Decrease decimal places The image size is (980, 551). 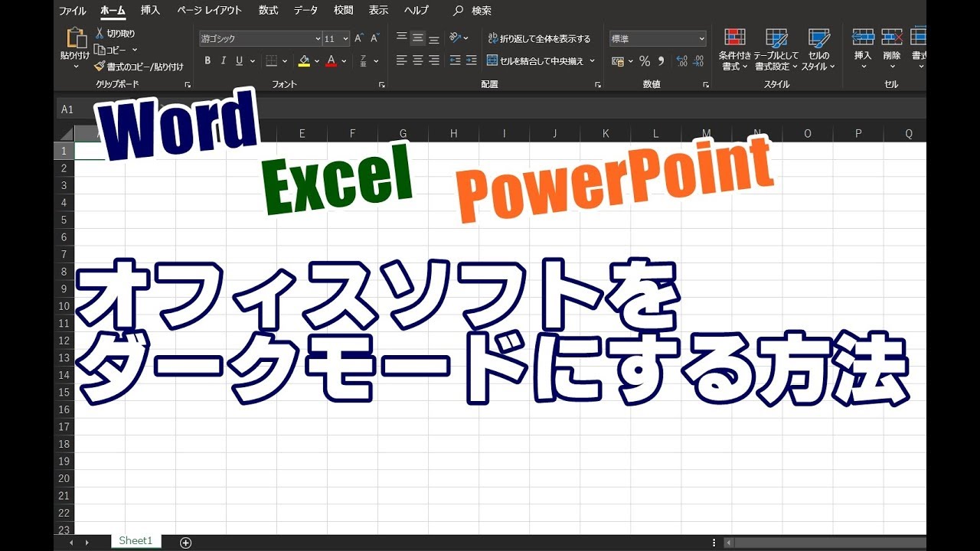(699, 61)
